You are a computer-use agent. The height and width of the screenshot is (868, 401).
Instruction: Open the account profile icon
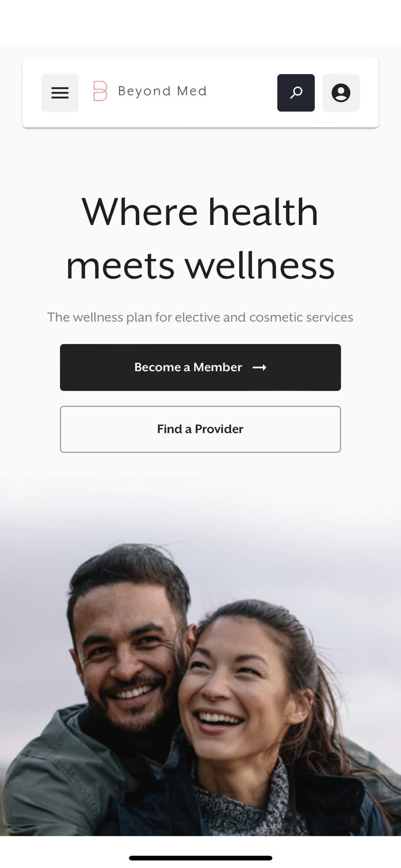[341, 93]
